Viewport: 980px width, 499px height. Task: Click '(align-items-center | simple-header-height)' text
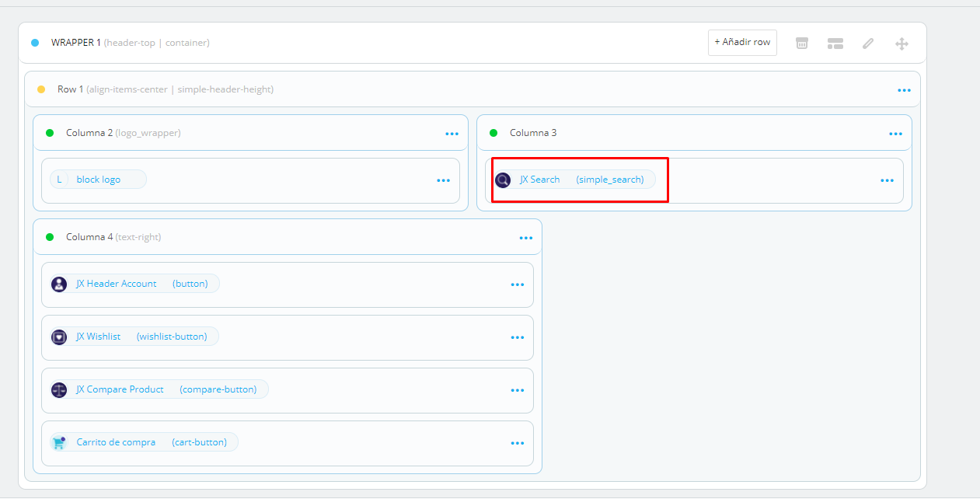tap(180, 89)
